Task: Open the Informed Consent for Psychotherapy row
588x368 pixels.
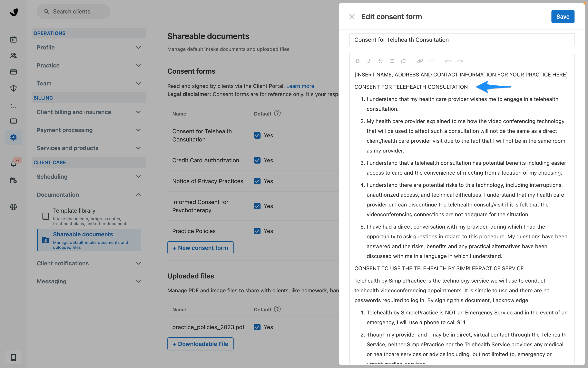Action: tap(253, 206)
